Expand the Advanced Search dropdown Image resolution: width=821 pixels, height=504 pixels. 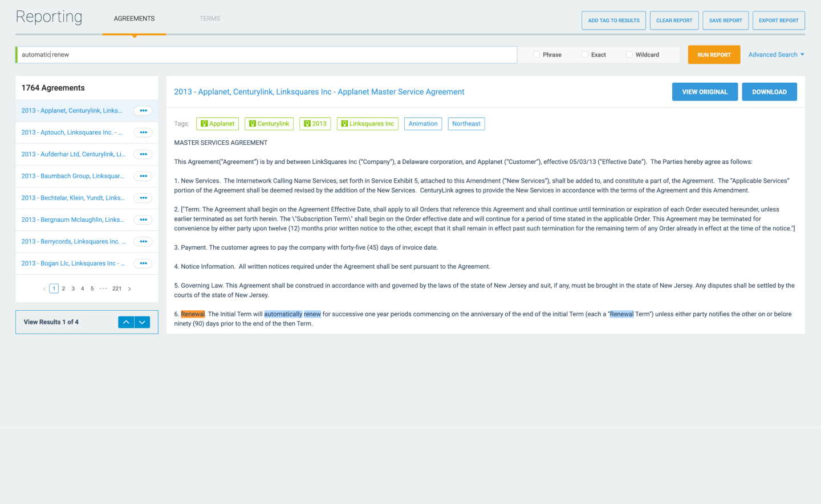(x=776, y=55)
